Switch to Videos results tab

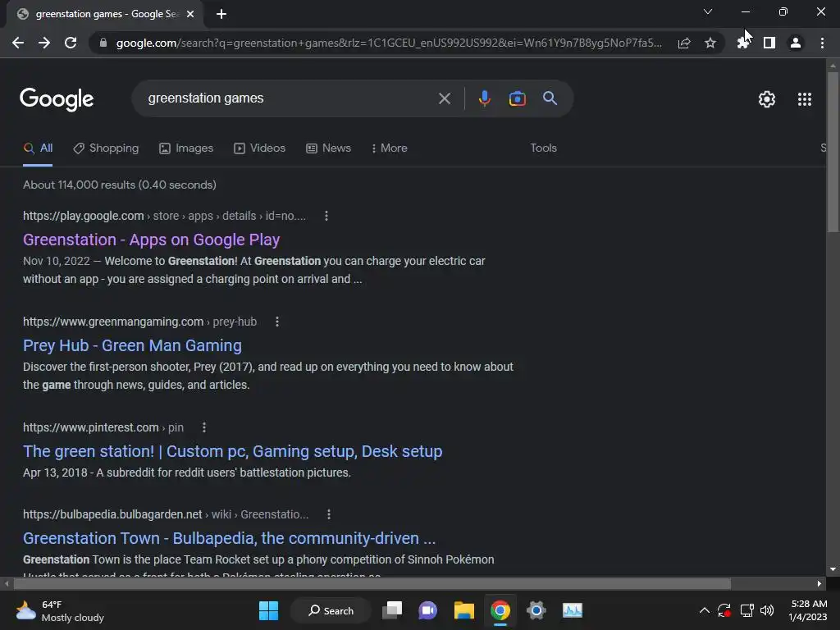260,148
